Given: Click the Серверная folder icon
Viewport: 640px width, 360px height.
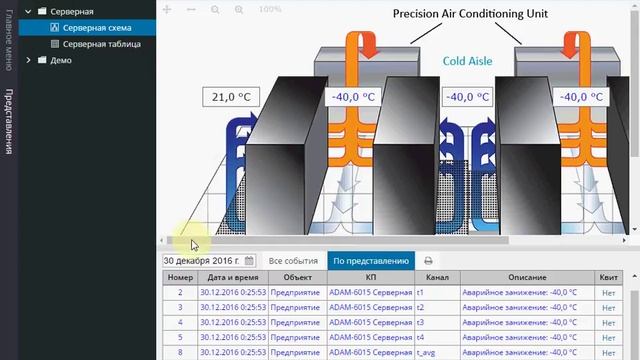Looking at the screenshot, I should [x=42, y=11].
